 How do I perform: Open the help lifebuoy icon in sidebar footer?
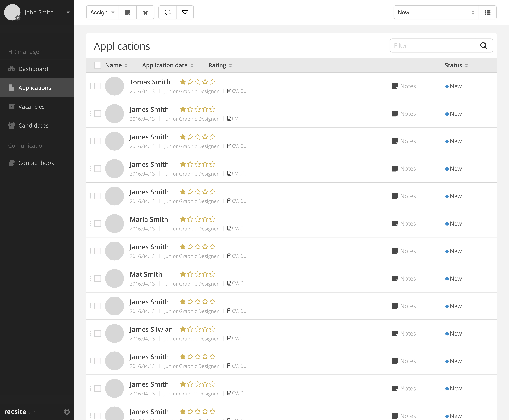[x=67, y=412]
